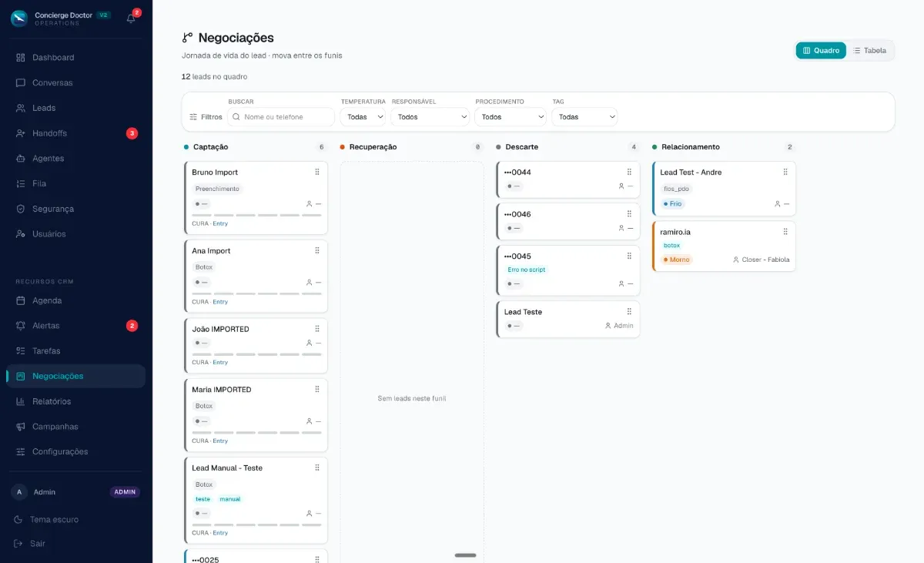Click the Ana Import lead name

click(x=211, y=251)
